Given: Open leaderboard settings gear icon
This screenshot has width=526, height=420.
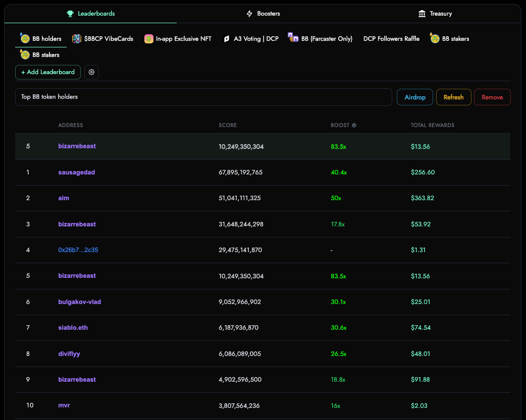Looking at the screenshot, I should tap(91, 72).
